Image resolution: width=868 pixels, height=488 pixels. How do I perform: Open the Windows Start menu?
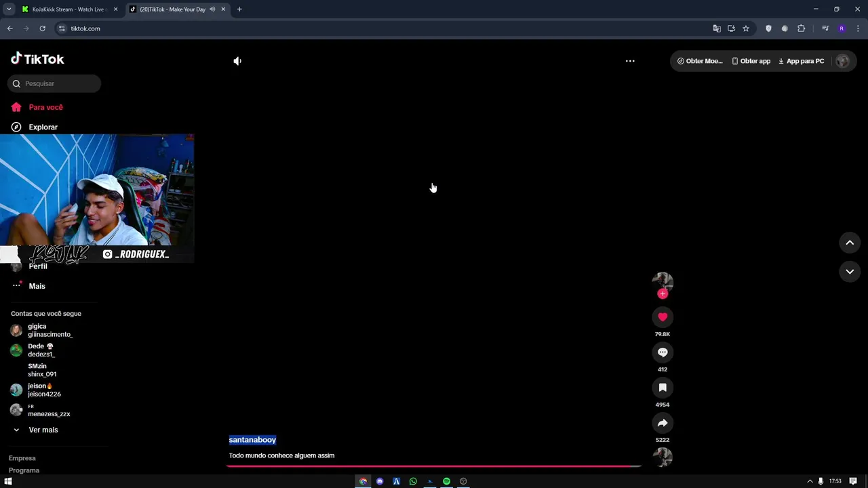pos(8,481)
